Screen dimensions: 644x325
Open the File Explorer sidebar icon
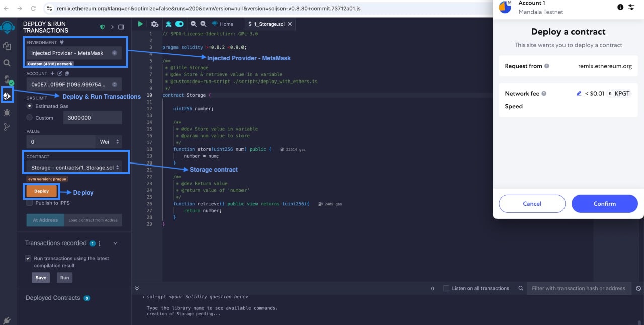7,46
